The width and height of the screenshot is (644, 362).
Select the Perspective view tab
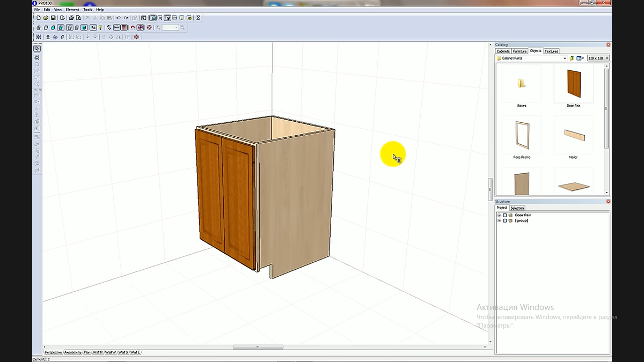coord(53,352)
